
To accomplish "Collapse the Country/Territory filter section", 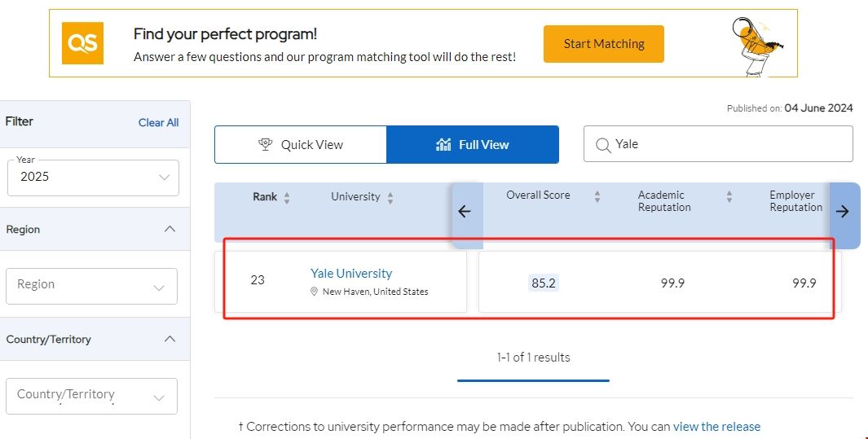I will (170, 339).
